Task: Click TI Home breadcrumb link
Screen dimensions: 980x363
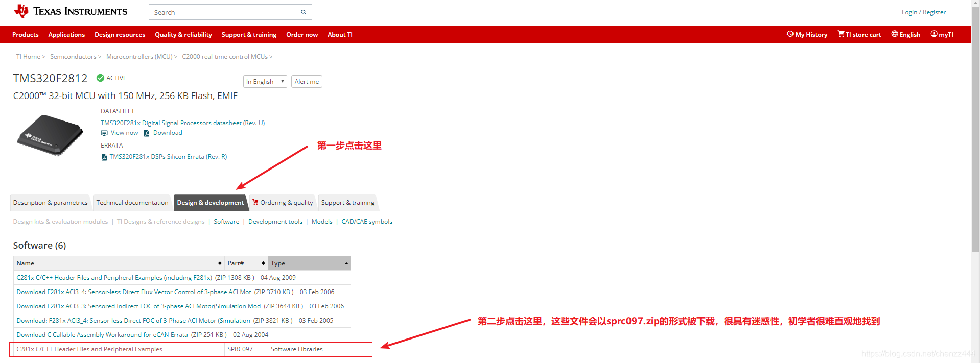Action: (28, 57)
